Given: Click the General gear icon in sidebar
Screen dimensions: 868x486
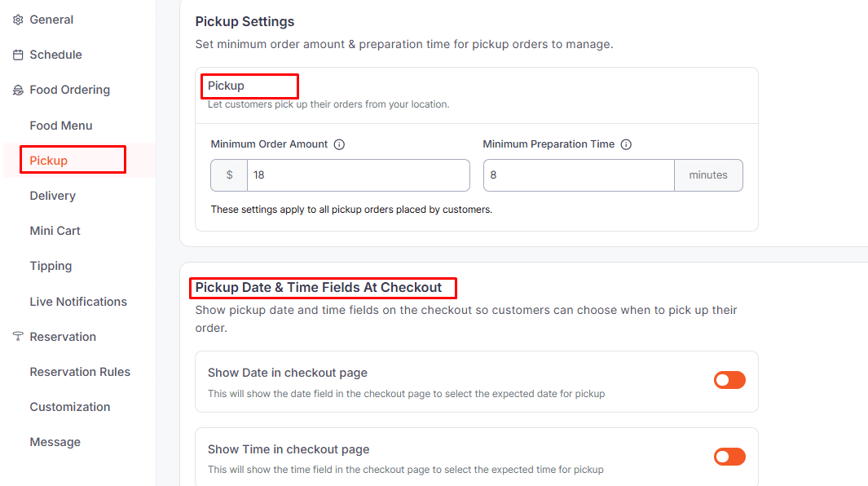Looking at the screenshot, I should [x=18, y=20].
